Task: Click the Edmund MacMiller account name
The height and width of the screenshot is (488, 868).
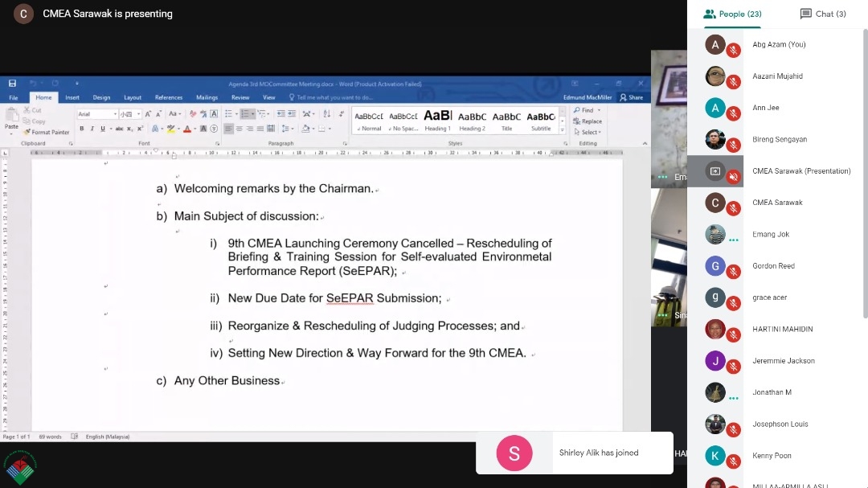Action: [x=588, y=97]
